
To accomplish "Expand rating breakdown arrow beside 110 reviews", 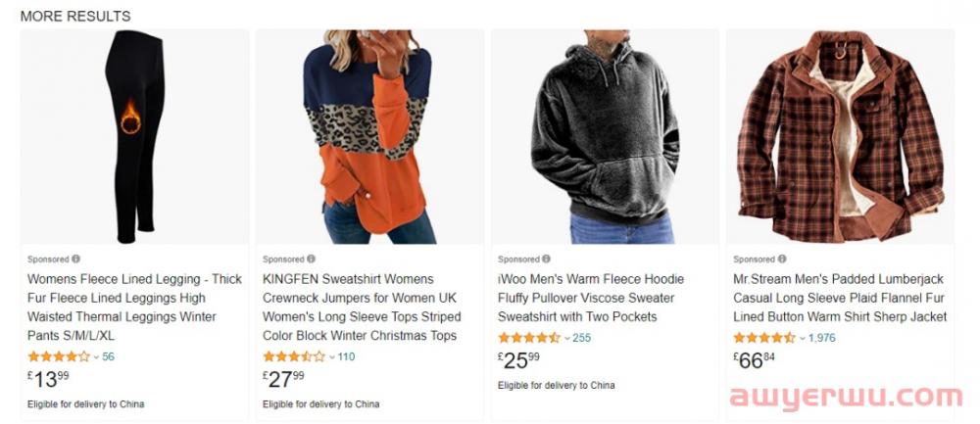I will (x=332, y=357).
